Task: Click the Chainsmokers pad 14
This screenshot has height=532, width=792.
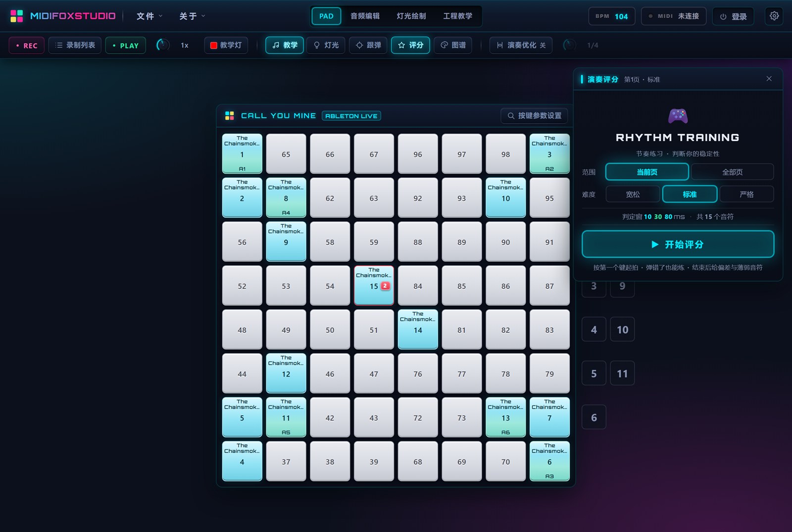Action: pos(418,330)
